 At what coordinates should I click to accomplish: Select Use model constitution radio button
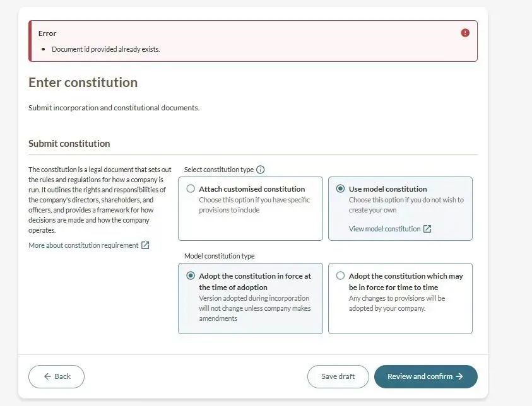pos(341,188)
